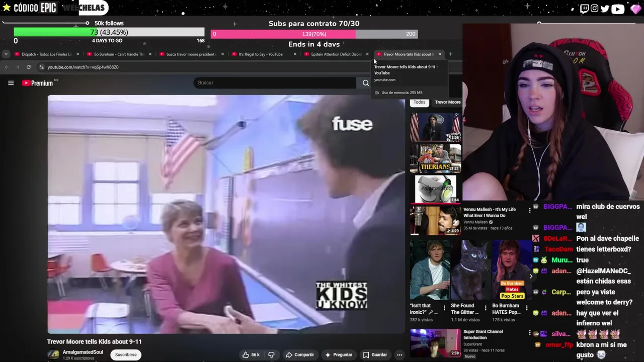This screenshot has height=362, width=644.
Task: Open options for "Isn't that ironic?" short
Action: tap(444, 308)
